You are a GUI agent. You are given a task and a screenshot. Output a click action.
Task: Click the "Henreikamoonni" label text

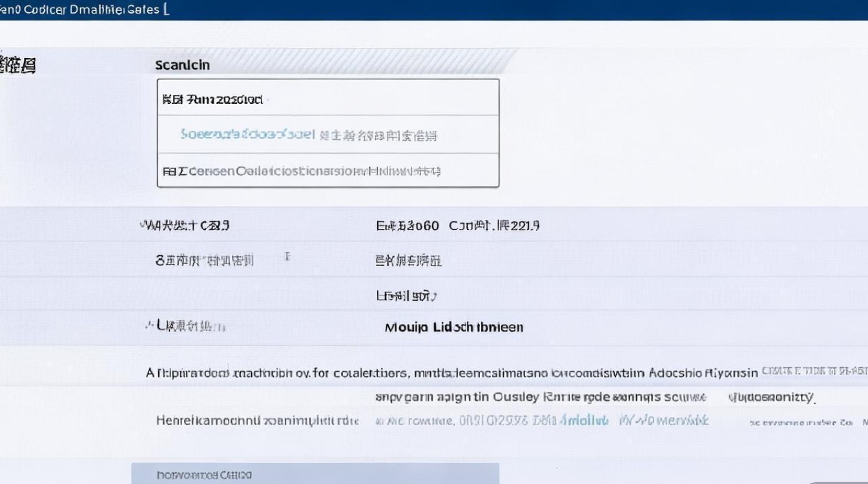click(x=257, y=421)
